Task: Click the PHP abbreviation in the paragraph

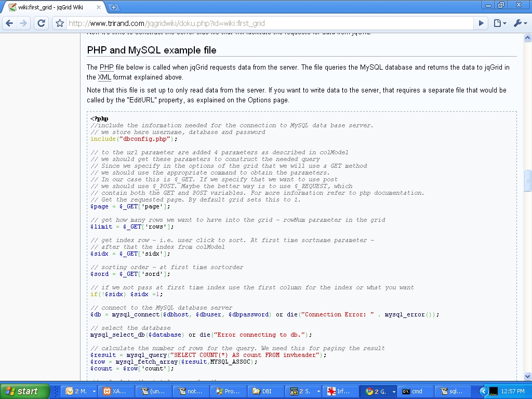Action: click(x=107, y=67)
